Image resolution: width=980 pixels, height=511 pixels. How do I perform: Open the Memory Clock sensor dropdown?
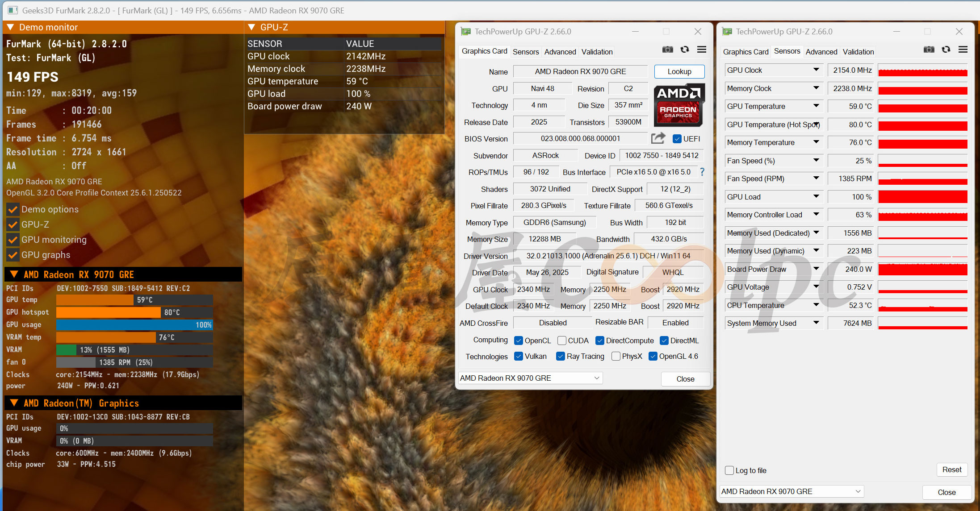coord(816,88)
